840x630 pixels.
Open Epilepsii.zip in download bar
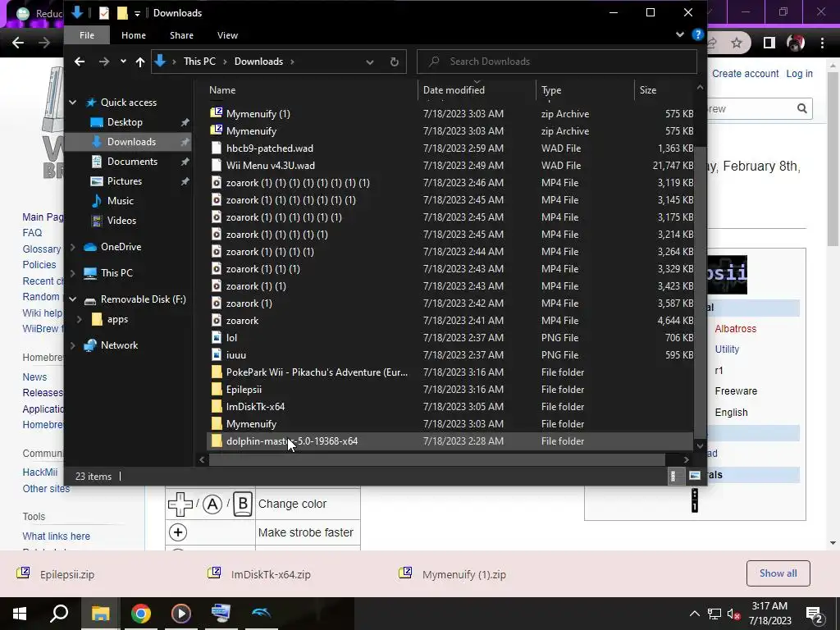[x=67, y=575]
